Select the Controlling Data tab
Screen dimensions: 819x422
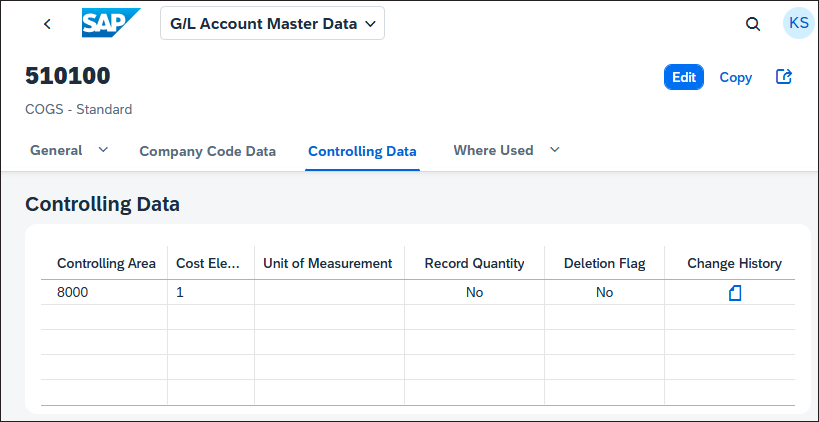pyautogui.click(x=362, y=151)
